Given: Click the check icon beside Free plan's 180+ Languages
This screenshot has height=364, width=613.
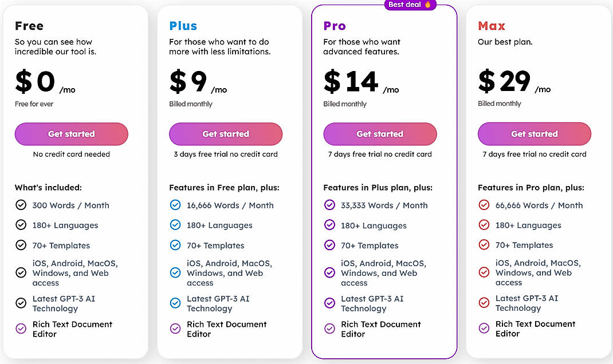Looking at the screenshot, I should (21, 225).
